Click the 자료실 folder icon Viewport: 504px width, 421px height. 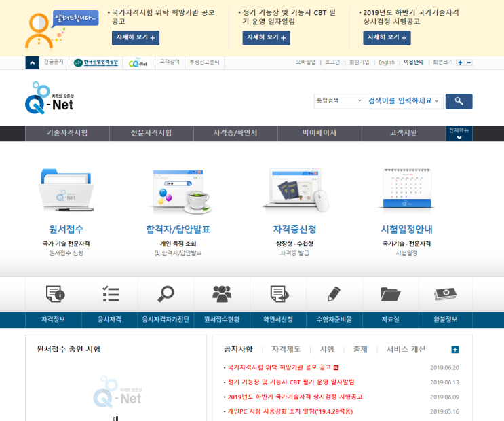pos(390,294)
